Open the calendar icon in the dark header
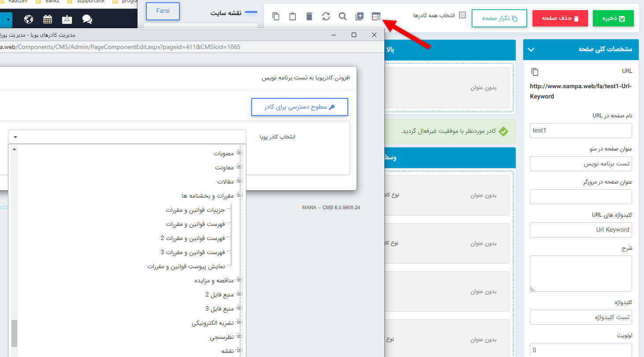Image resolution: width=644 pixels, height=357 pixels. click(48, 19)
